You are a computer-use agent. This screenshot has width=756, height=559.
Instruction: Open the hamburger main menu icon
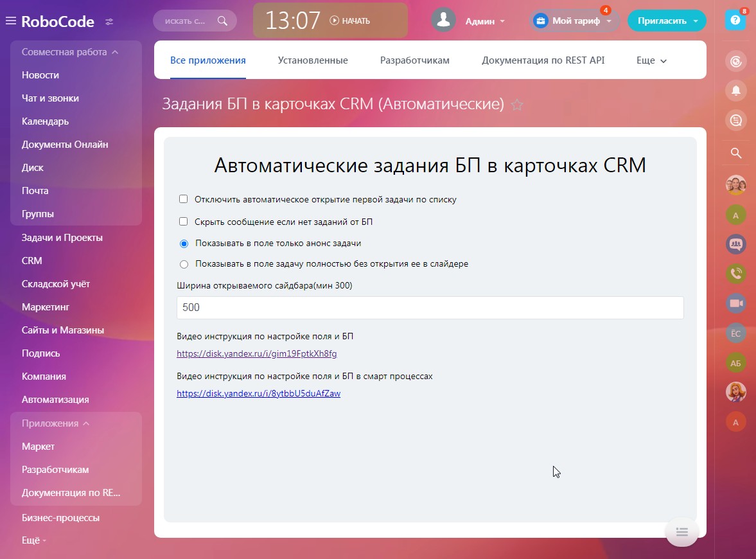pos(11,21)
